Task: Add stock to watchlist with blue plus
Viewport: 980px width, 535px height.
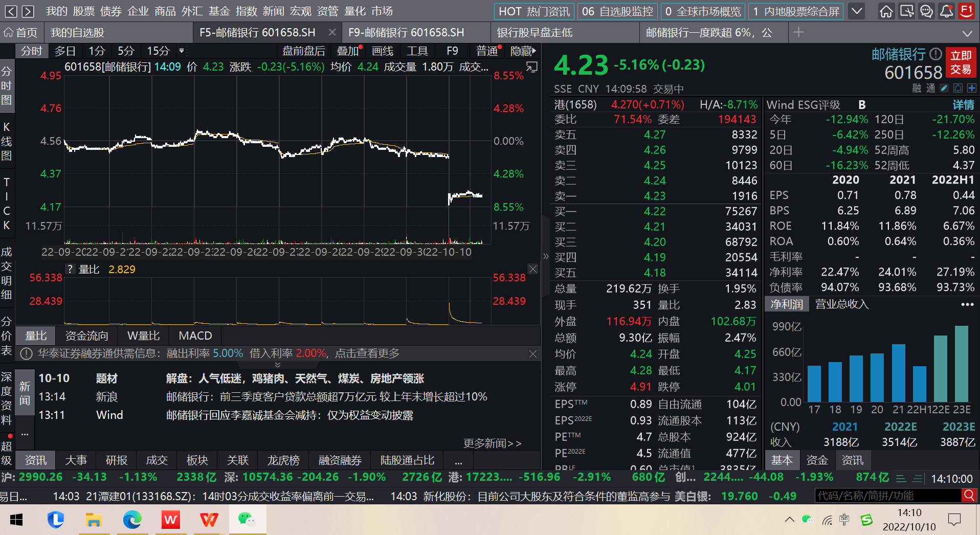Action: (971, 88)
